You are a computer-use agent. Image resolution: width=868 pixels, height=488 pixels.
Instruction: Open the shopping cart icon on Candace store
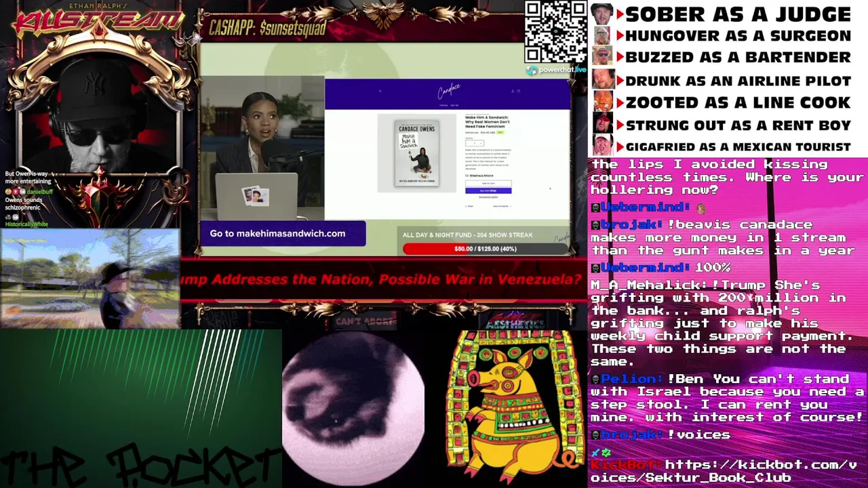[x=519, y=91]
